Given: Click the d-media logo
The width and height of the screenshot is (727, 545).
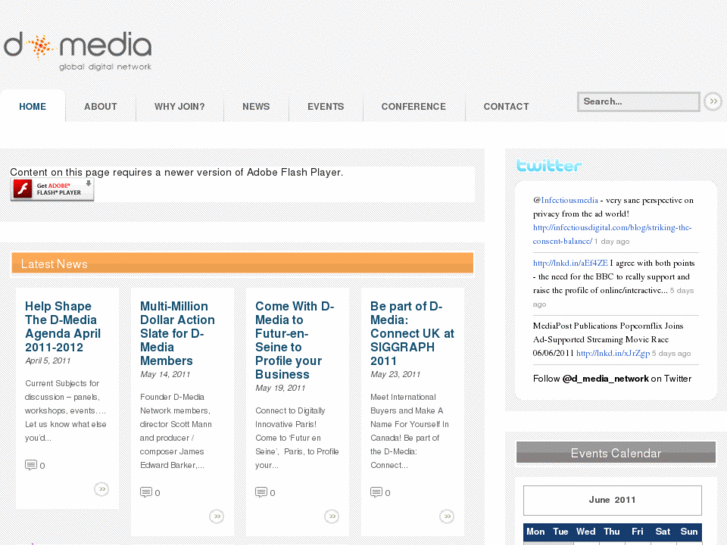Looking at the screenshot, I should pos(78,51).
